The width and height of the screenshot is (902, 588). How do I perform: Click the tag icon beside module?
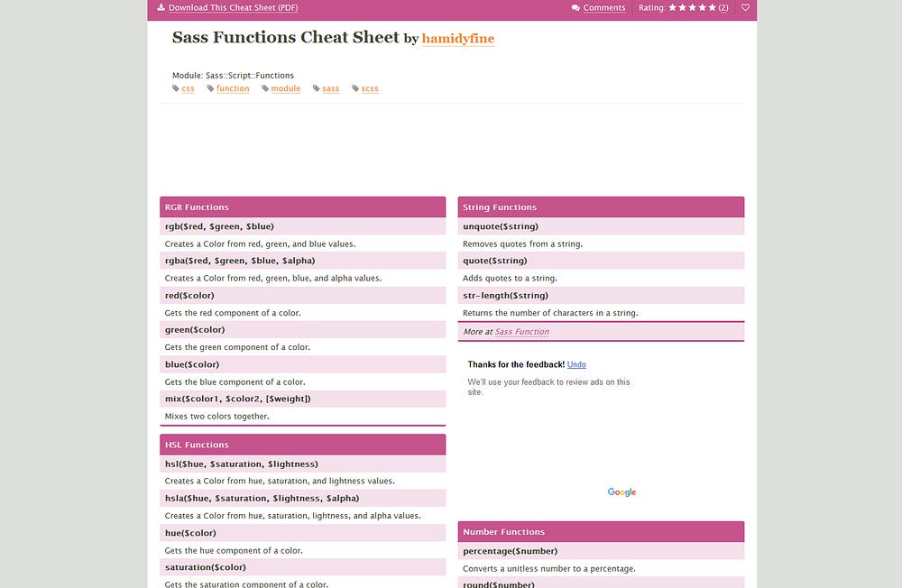[x=265, y=88]
